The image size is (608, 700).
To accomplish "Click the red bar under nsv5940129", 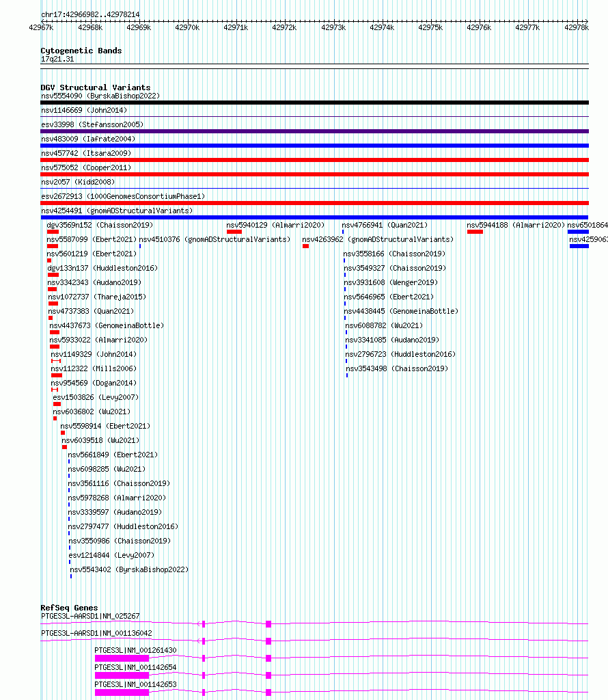I will 234,232.
